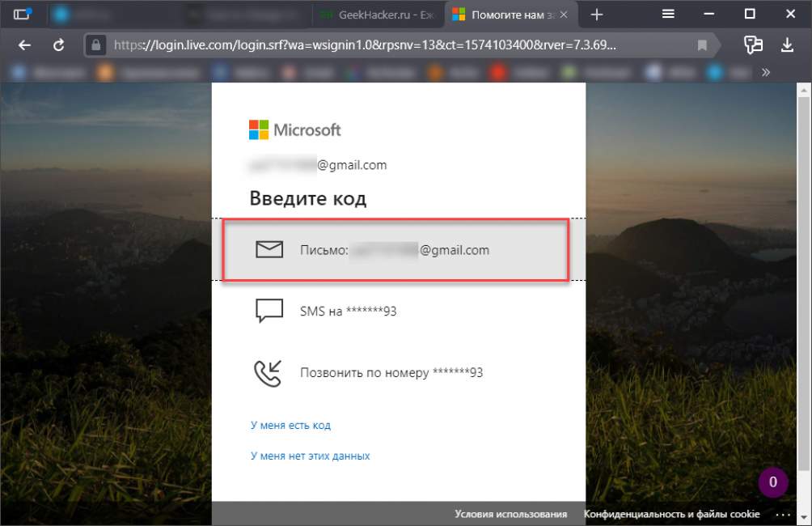
Task: Click the padlock site security icon
Action: (x=95, y=45)
